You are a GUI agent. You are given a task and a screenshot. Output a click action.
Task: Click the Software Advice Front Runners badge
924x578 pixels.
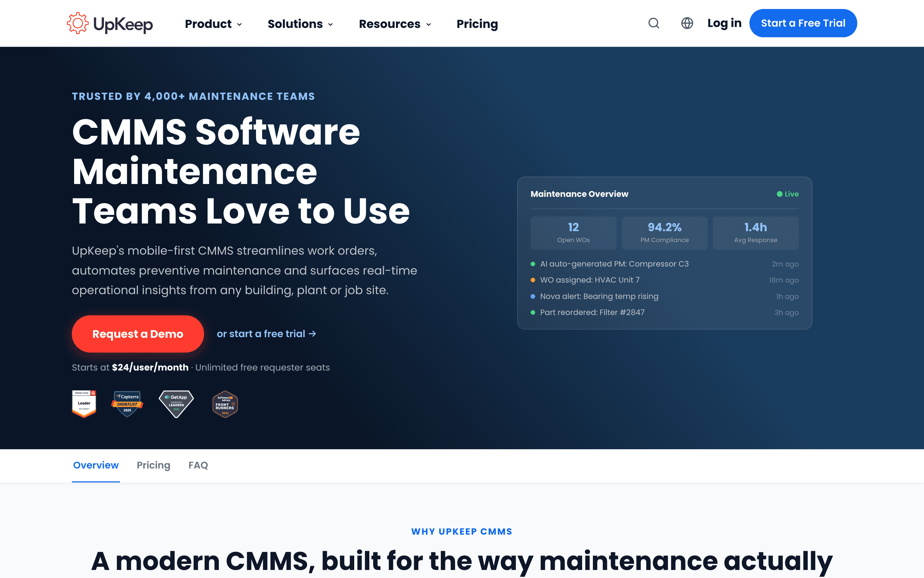[225, 404]
